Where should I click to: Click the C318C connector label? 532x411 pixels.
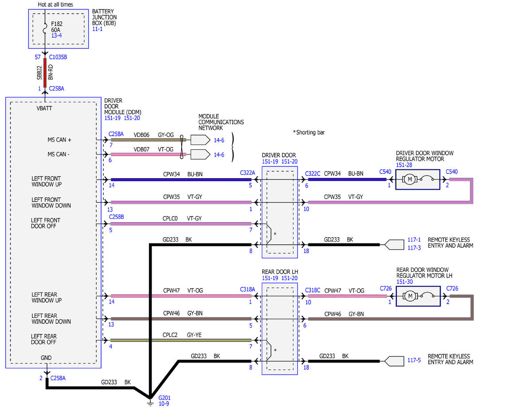[x=313, y=290]
